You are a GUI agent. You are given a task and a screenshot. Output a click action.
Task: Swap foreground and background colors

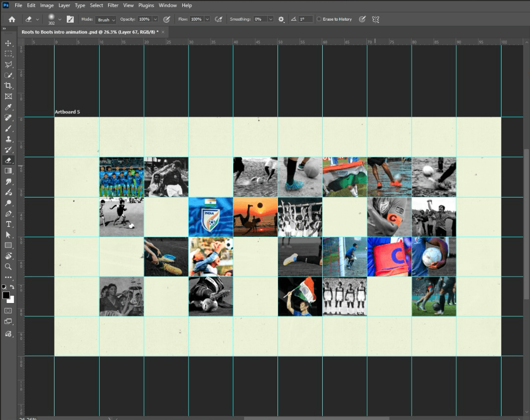[x=12, y=287]
